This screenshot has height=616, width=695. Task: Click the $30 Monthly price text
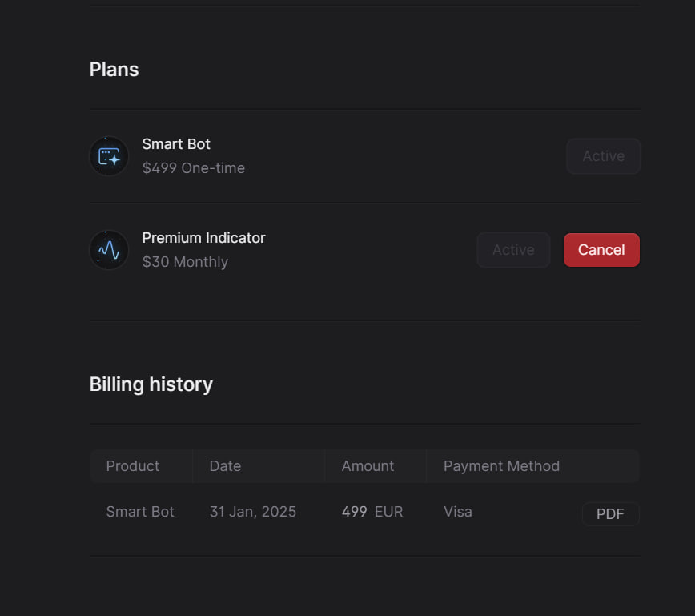[185, 262]
